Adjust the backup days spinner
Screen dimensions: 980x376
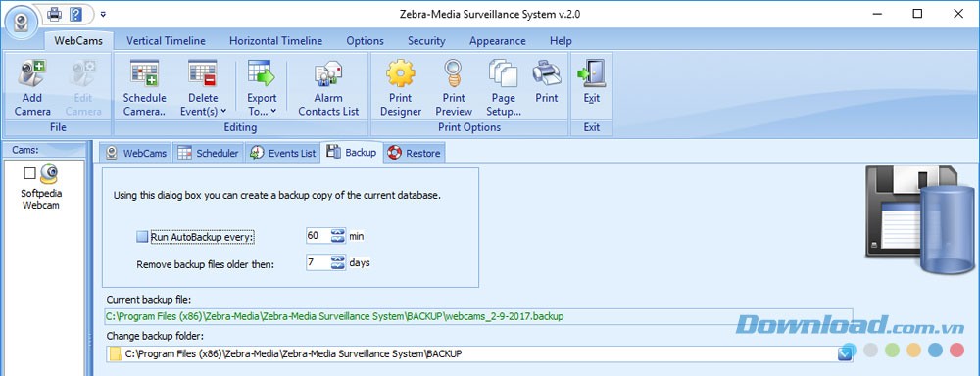coord(338,263)
